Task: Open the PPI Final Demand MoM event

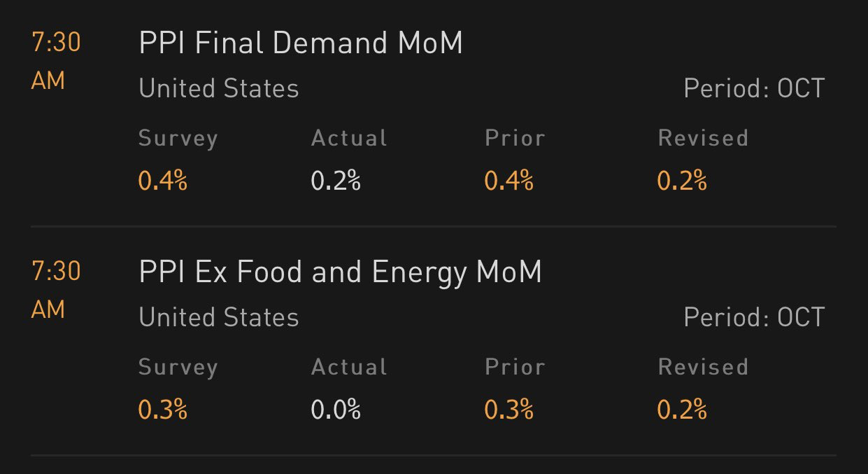Action: tap(301, 44)
